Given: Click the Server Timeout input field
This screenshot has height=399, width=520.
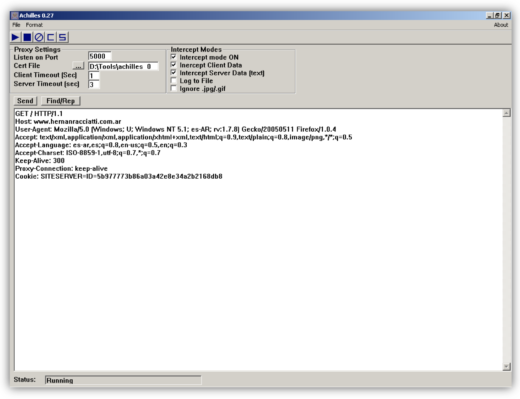Looking at the screenshot, I should pos(94,84).
